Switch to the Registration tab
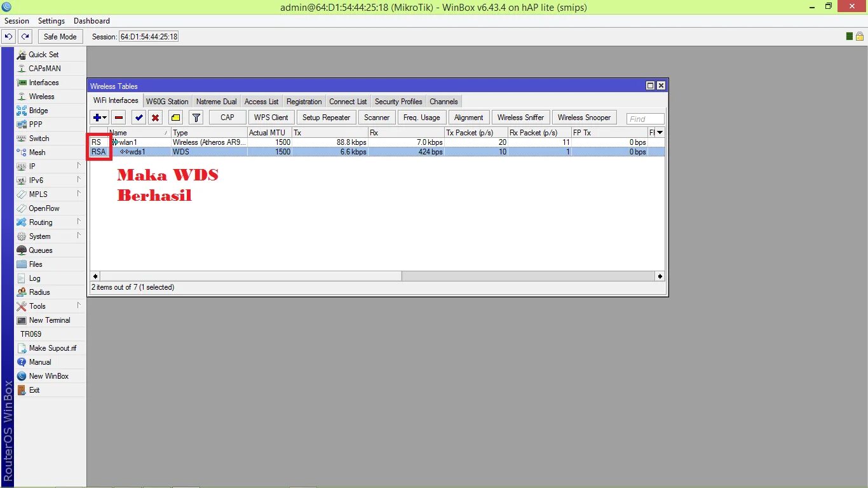 pos(304,102)
